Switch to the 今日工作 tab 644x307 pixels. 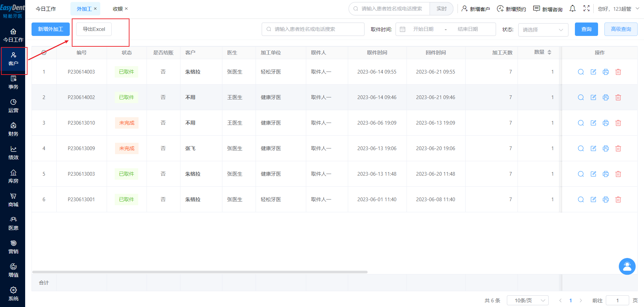click(46, 9)
